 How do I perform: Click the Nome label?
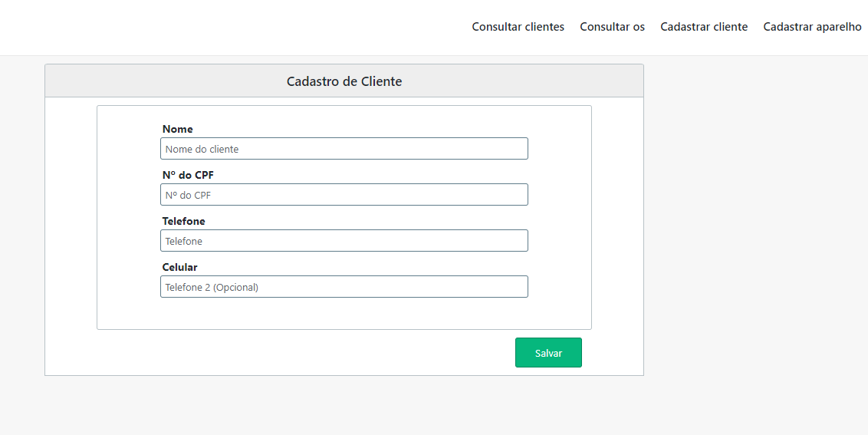point(177,129)
